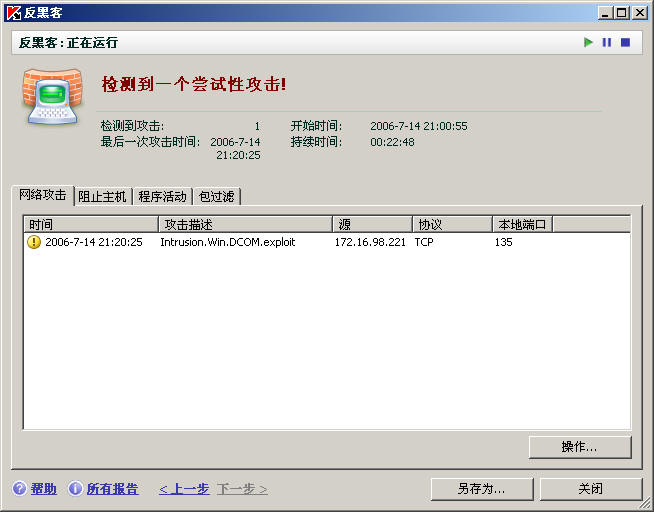This screenshot has width=654, height=512.
Task: Minimize the 反黑客 window
Action: pyautogui.click(x=605, y=13)
